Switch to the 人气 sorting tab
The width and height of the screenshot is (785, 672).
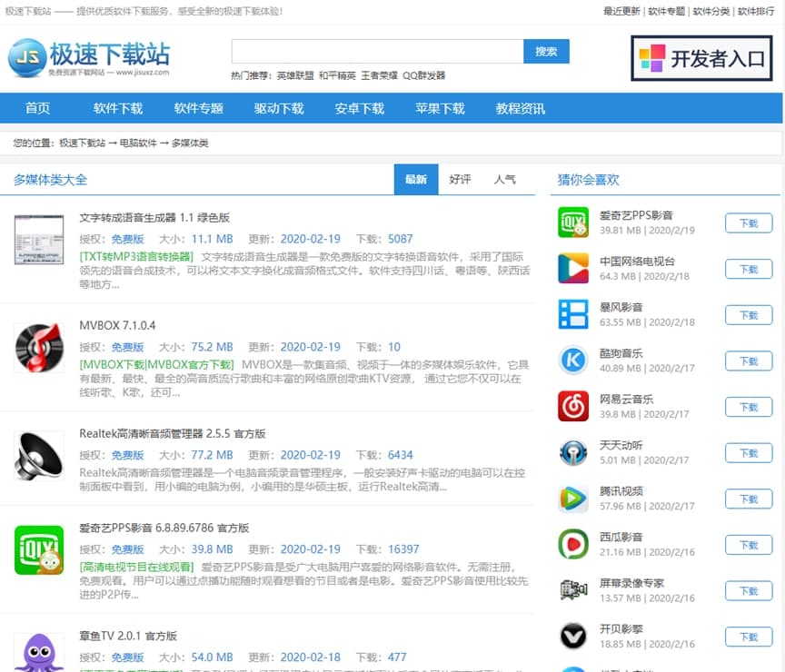click(x=504, y=179)
